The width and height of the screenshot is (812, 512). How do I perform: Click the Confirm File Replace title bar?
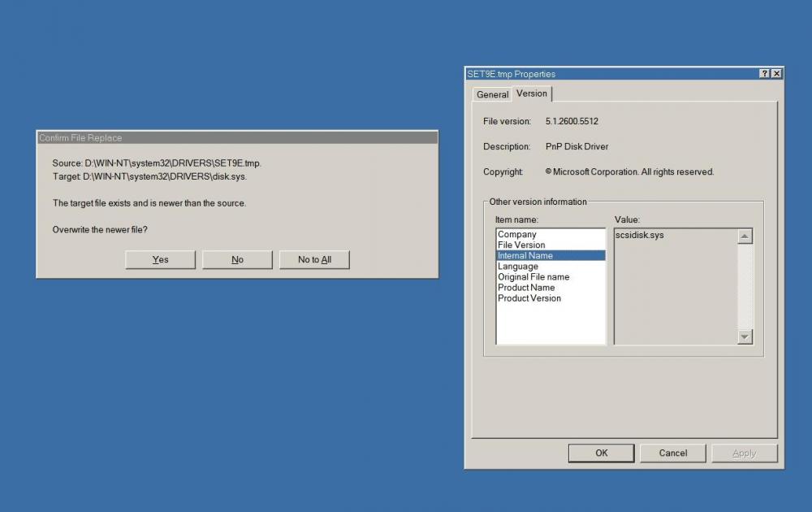coord(237,137)
